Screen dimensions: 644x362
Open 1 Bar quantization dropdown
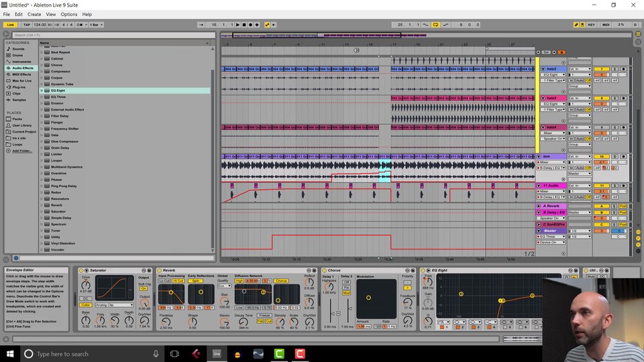pos(96,25)
